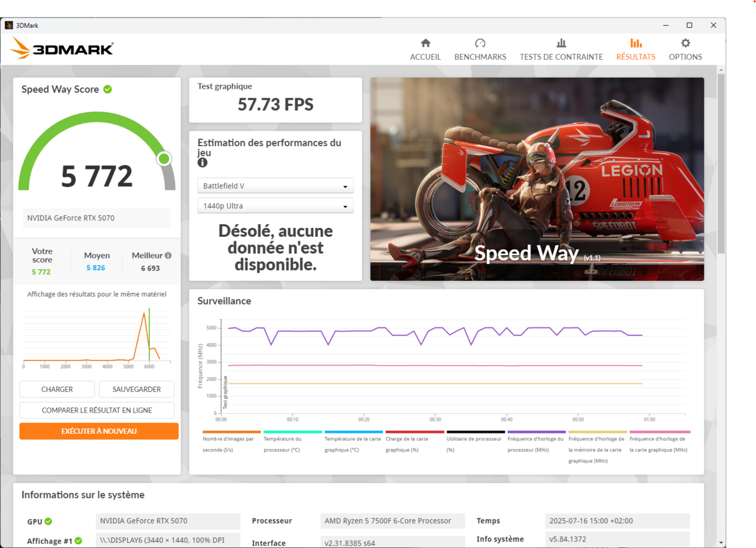Open info icon under Estimation des performances
This screenshot has width=756, height=548.
tap(202, 163)
